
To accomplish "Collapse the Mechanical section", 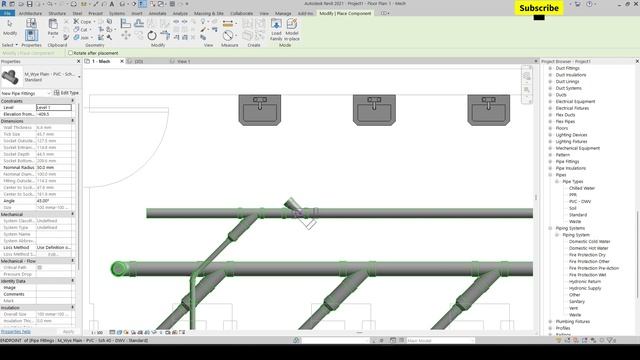I will 73,214.
